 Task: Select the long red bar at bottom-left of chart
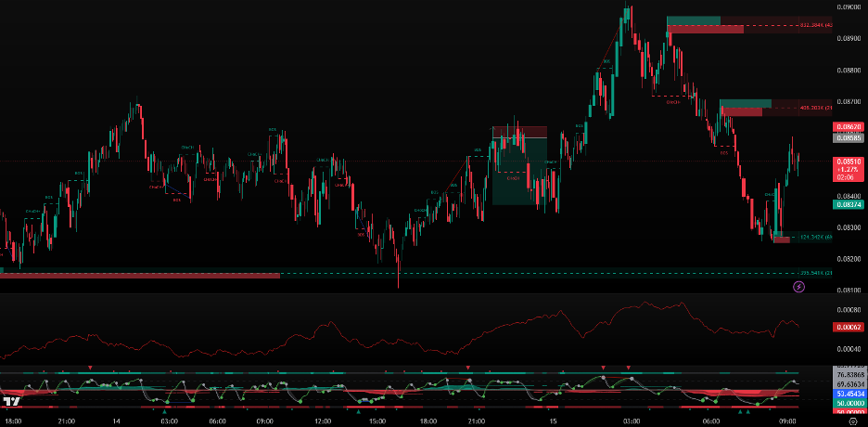coord(139,276)
